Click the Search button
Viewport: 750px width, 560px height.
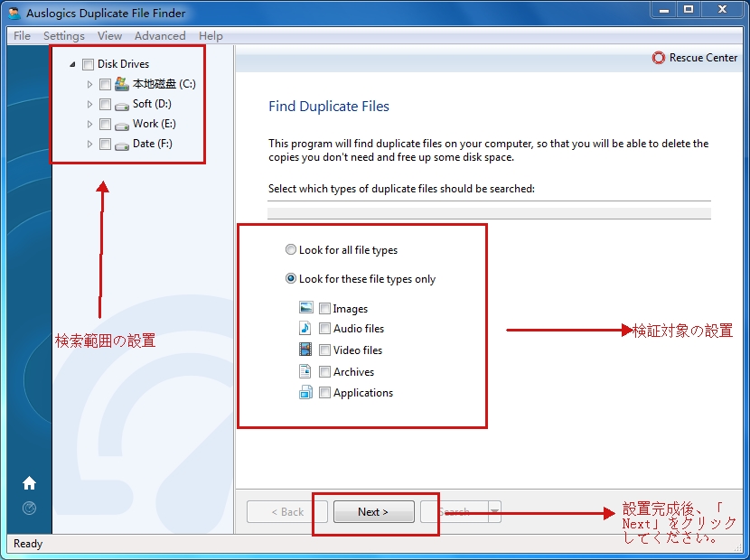tap(455, 512)
